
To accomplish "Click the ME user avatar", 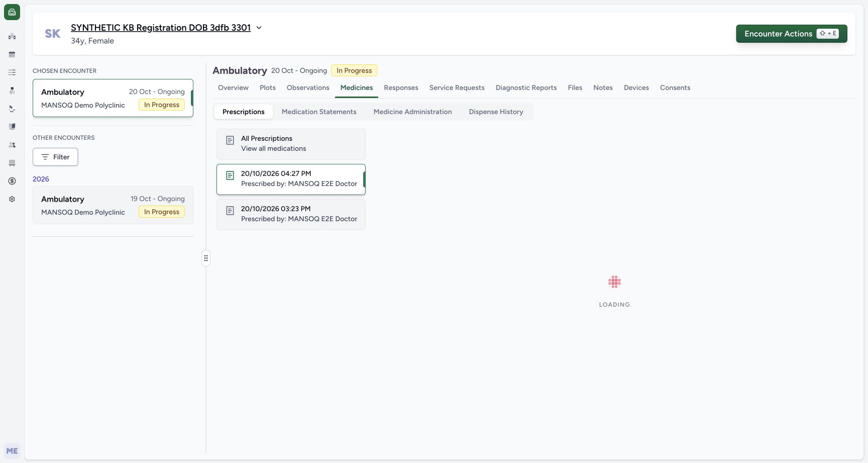I will click(x=12, y=451).
